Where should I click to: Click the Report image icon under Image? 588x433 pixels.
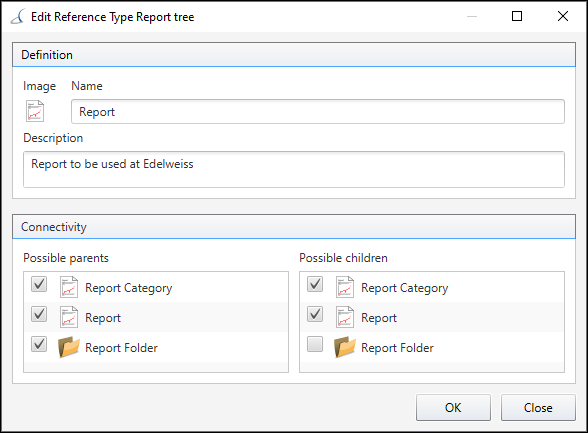(x=35, y=111)
